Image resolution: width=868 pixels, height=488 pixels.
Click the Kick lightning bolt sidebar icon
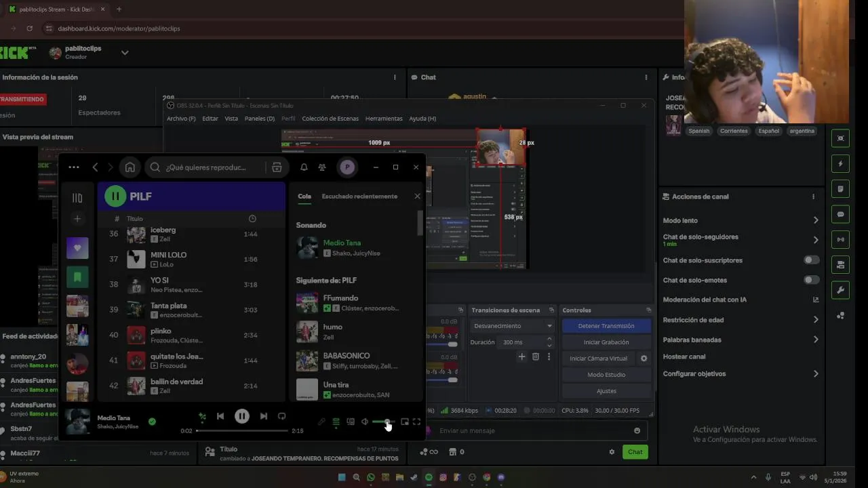click(x=841, y=163)
